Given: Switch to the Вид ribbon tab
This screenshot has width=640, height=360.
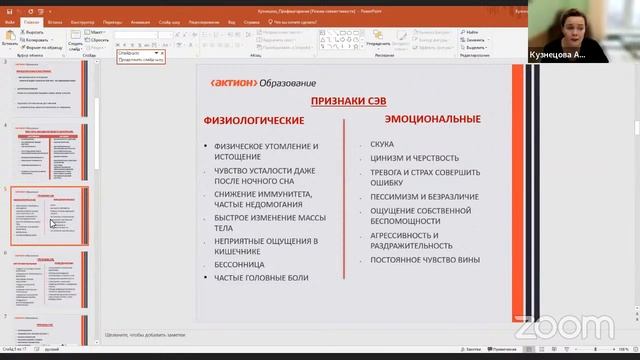Looking at the screenshot, I should (x=231, y=22).
